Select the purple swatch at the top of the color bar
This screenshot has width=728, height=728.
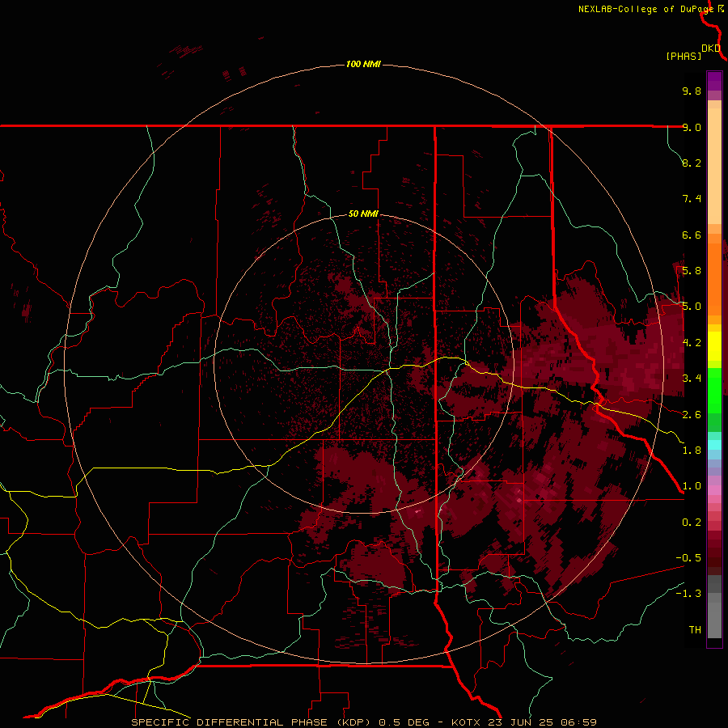pos(714,81)
